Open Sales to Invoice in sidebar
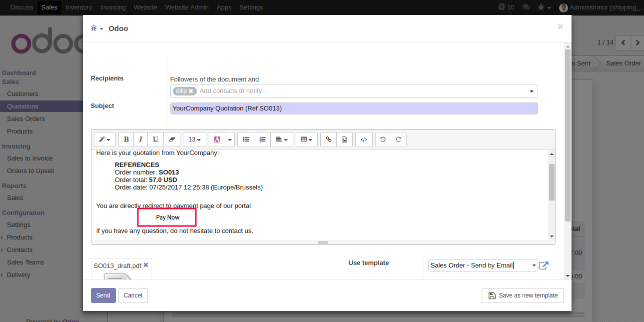Image resolution: width=644 pixels, height=322 pixels. (30, 158)
